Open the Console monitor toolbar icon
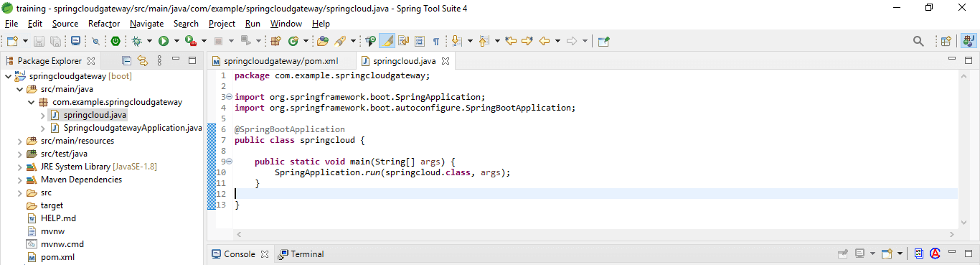 coord(75,41)
